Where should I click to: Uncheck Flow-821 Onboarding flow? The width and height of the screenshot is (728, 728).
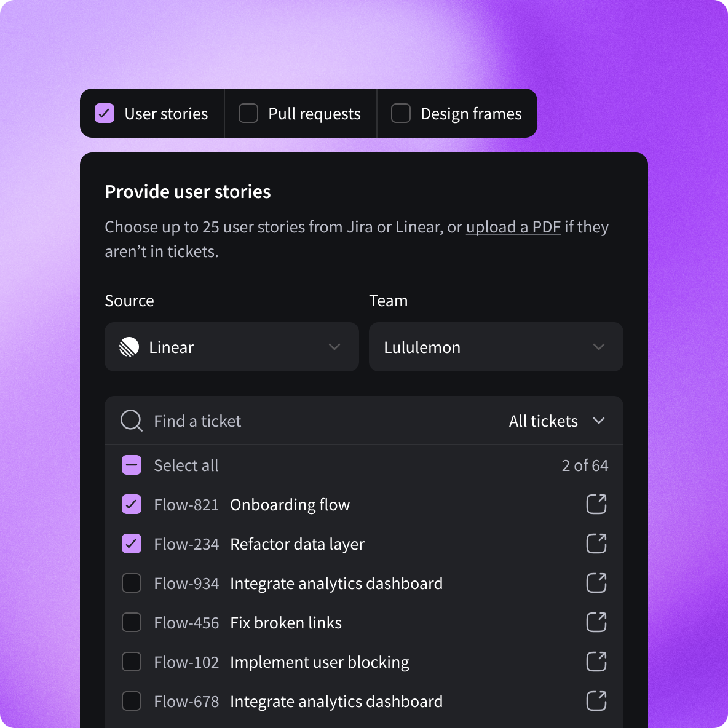[x=131, y=504]
